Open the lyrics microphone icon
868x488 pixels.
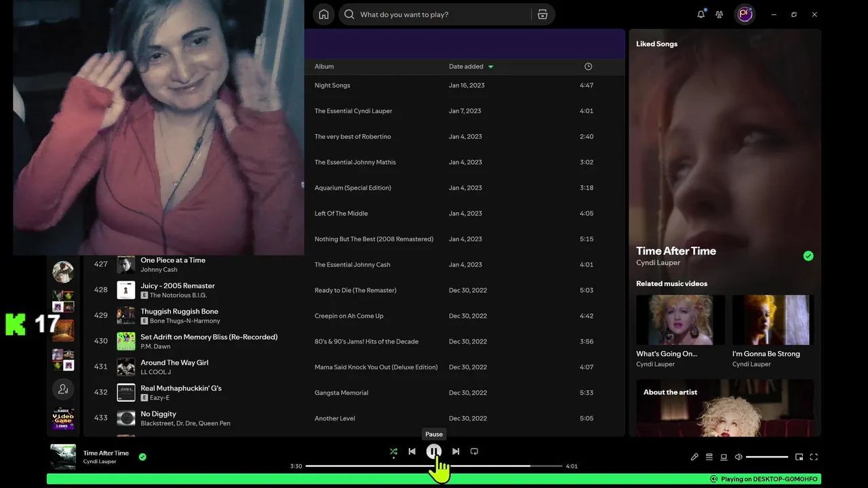coord(694,457)
